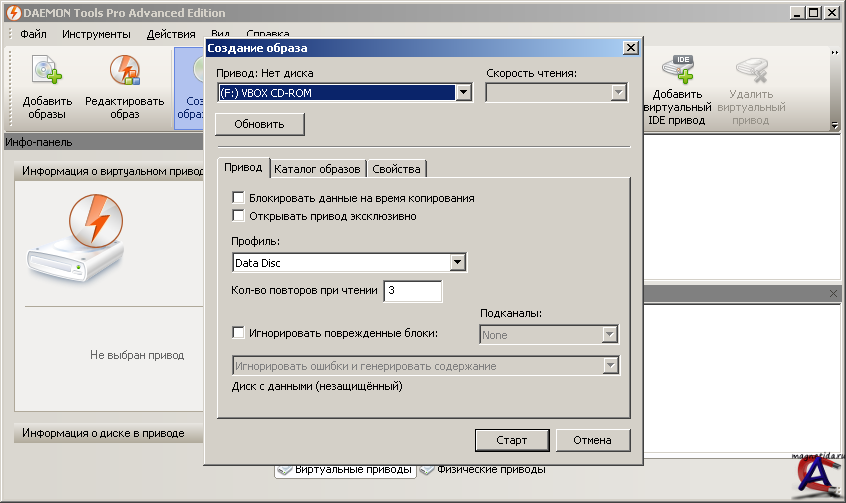Viewport: 846px width, 503px height.
Task: Click the Кол-во повторов при чтении field
Action: tap(412, 291)
